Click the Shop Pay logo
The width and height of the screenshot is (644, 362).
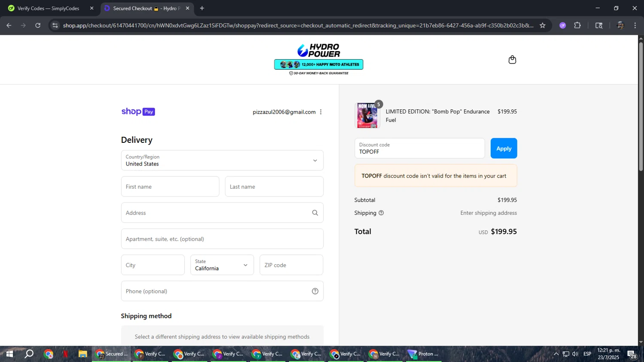point(138,112)
